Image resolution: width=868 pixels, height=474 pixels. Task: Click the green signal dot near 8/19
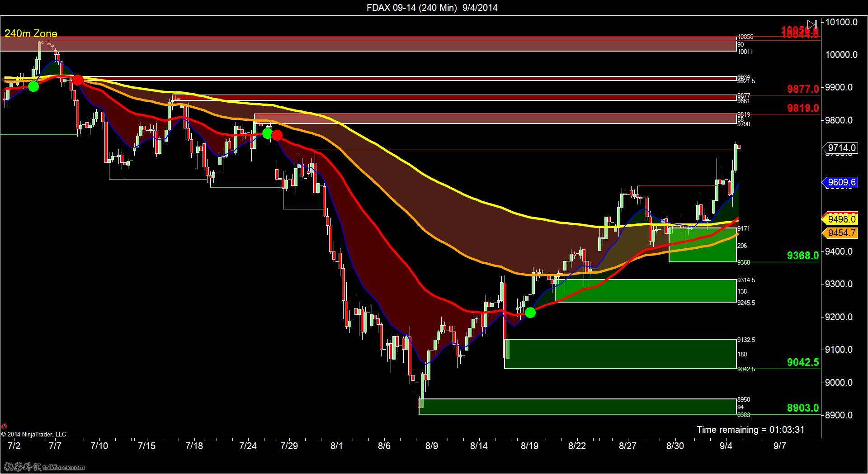(530, 313)
